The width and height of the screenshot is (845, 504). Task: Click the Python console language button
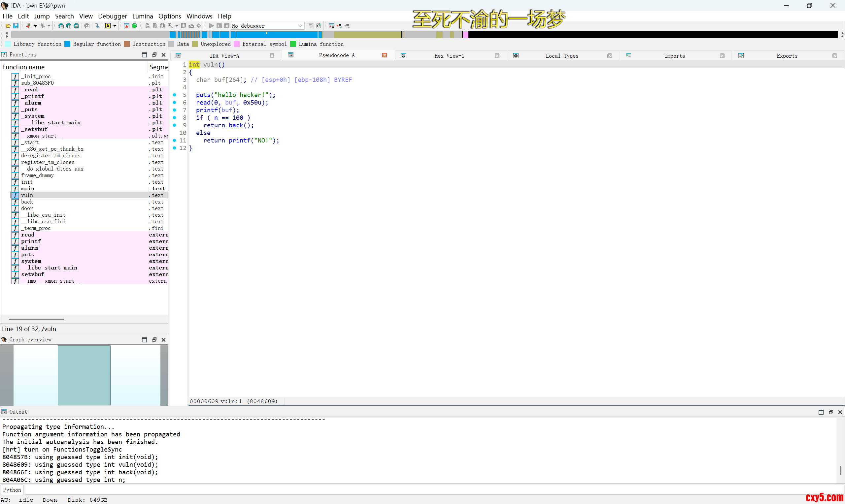tap(12, 490)
